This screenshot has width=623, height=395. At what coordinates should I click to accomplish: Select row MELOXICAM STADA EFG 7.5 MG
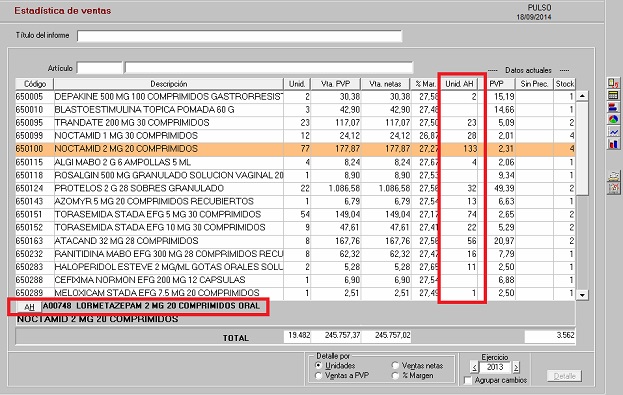click(x=295, y=293)
